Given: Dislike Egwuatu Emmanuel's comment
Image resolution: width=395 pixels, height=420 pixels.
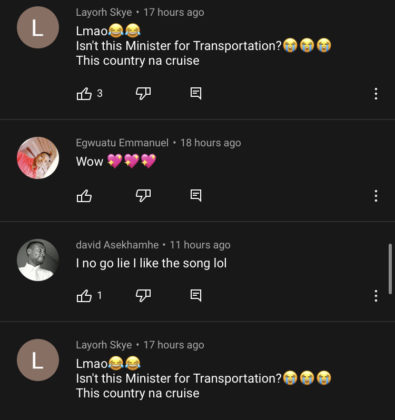Looking at the screenshot, I should 143,196.
